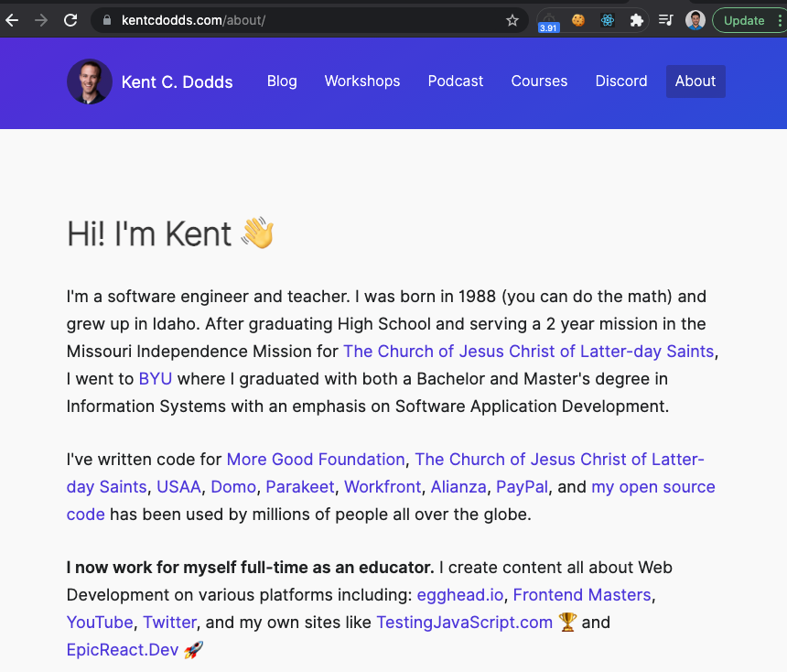Open the Discord nav item
This screenshot has width=787, height=672.
(x=620, y=81)
